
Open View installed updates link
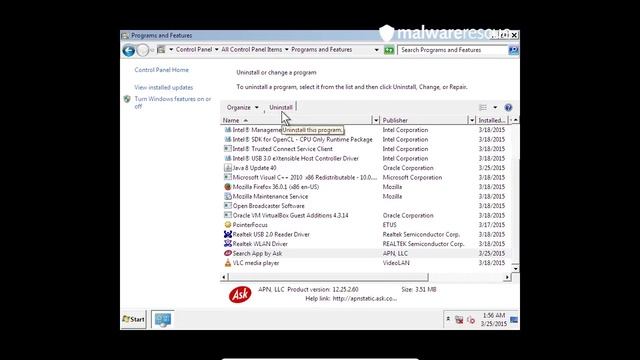click(164, 87)
